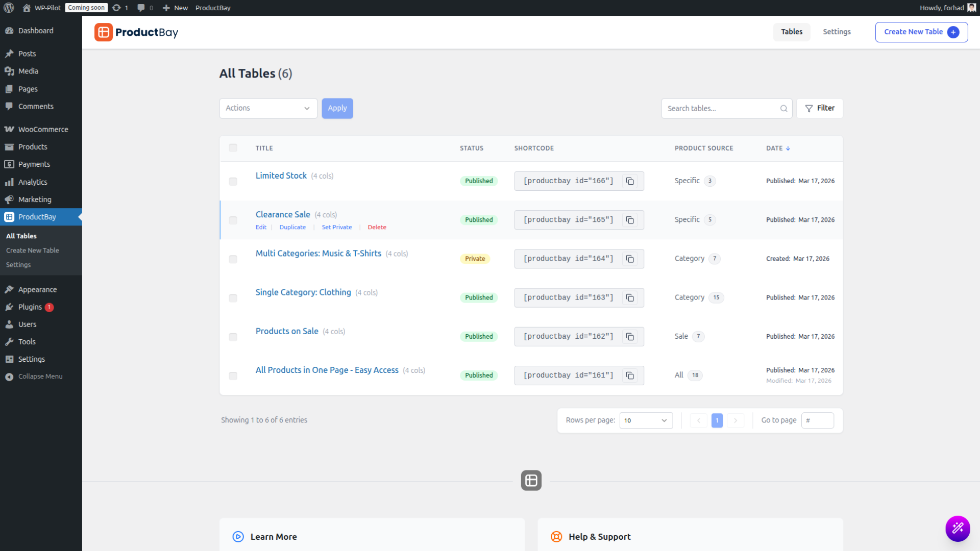Copy the Clearance Sale shortcode
Viewport: 980px width, 551px height.
[629, 219]
